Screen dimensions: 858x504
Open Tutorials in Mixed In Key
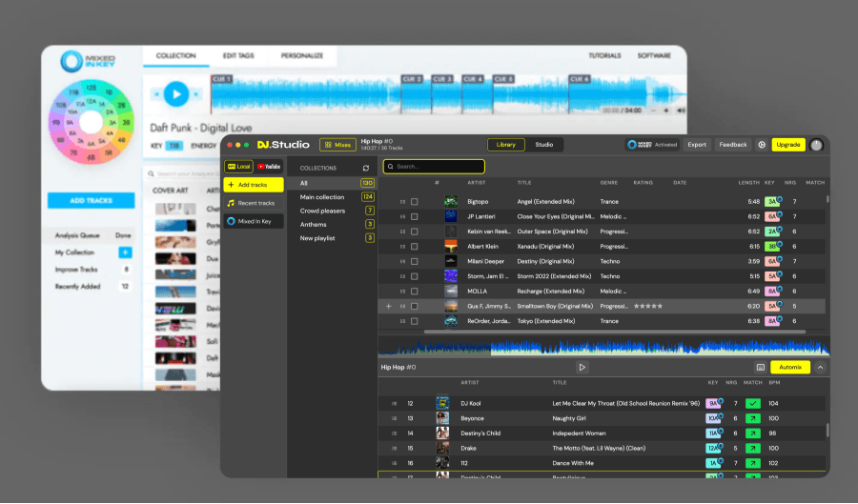coord(604,56)
